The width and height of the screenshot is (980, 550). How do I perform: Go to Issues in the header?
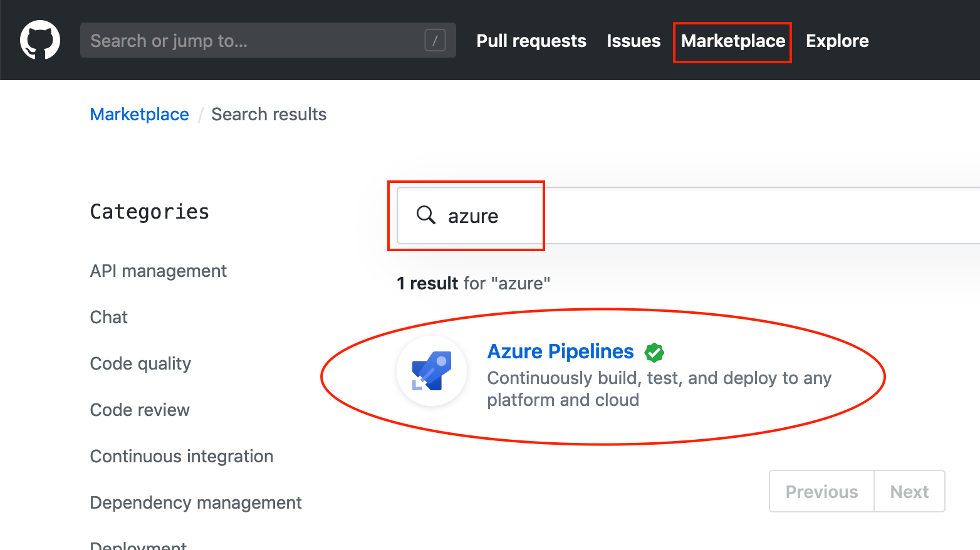(x=633, y=41)
